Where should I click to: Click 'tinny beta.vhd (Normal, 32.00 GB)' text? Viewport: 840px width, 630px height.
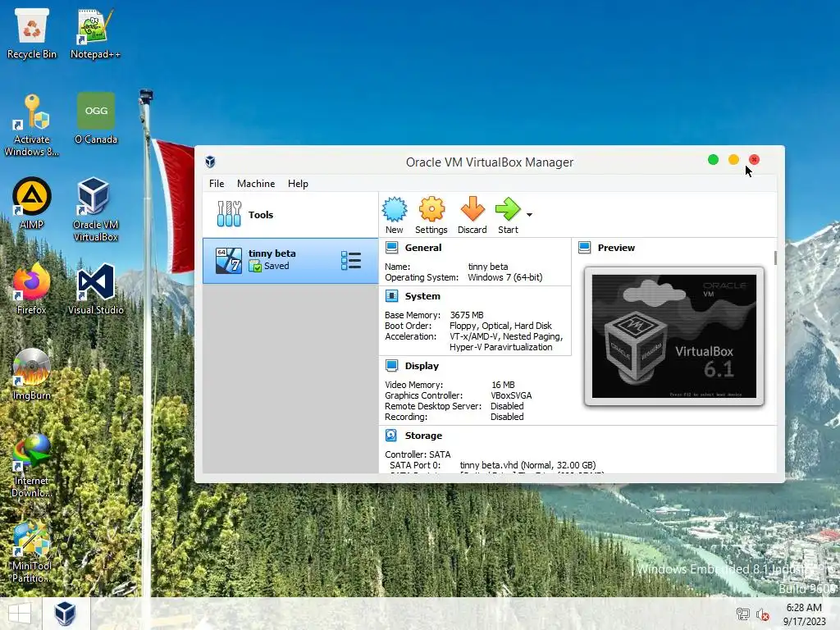click(527, 465)
